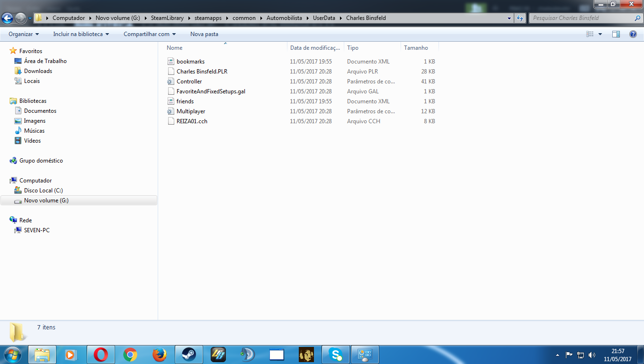The height and width of the screenshot is (364, 644).
Task: Show the preview pane icon
Action: (616, 34)
